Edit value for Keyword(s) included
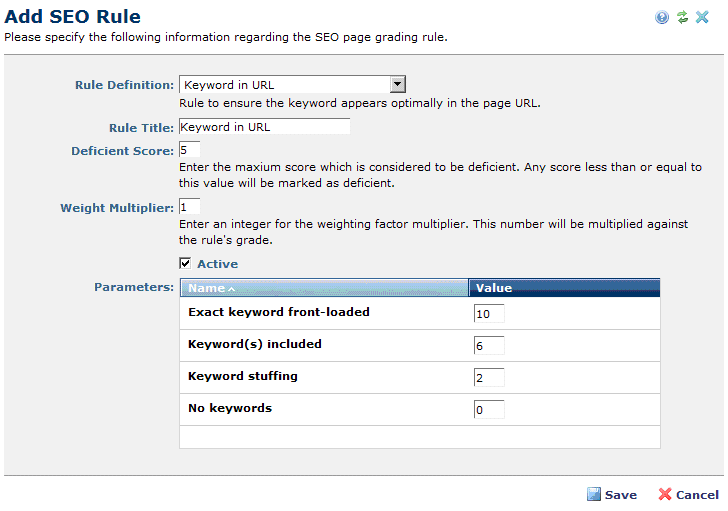Viewport: 728px width, 511px height. point(489,346)
